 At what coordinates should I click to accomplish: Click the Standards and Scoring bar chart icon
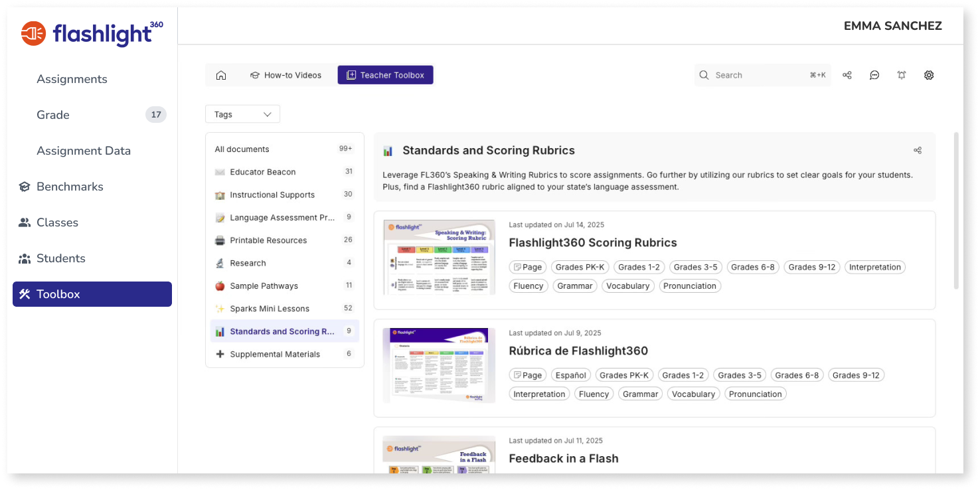click(220, 331)
